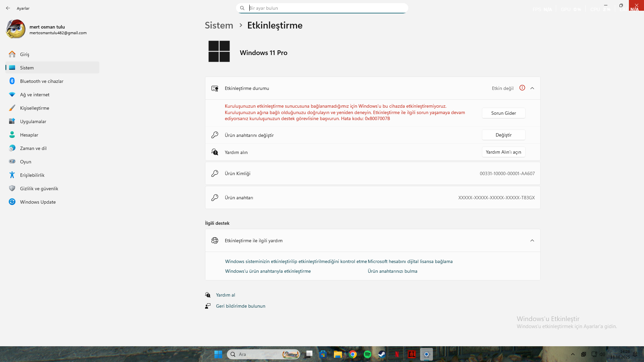The image size is (644, 362).
Task: Click the Gizlilik ve güvenlik shield icon
Action: (12, 188)
